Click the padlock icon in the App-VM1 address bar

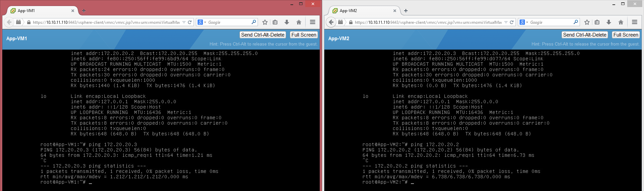29,22
